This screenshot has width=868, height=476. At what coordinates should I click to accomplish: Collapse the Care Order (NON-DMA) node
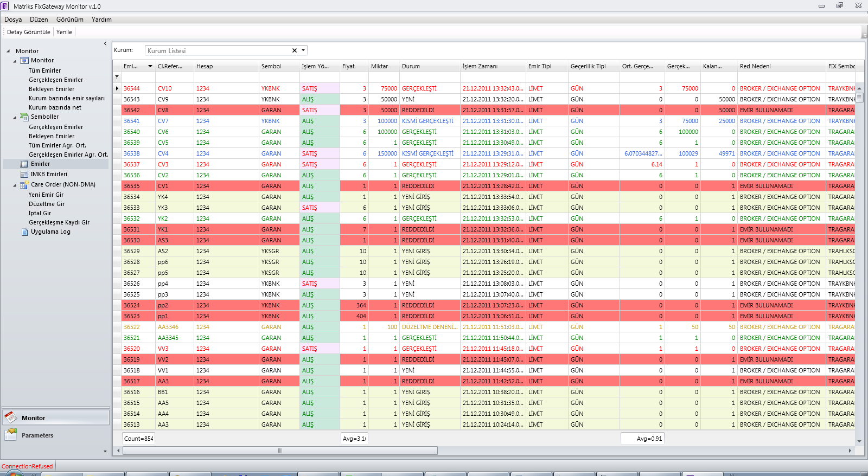15,185
